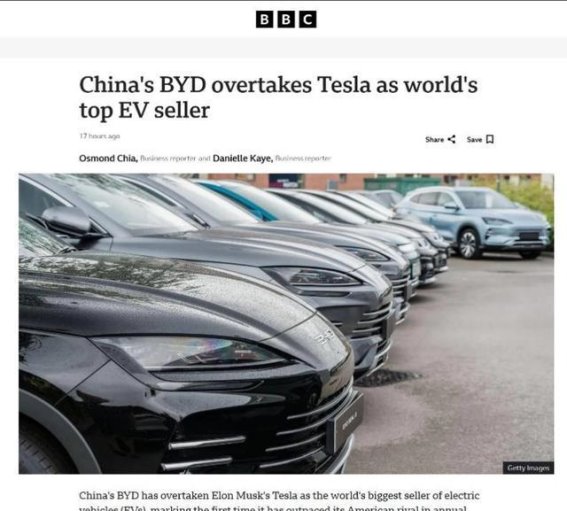This screenshot has height=511, width=567.
Task: Click Business reporter label beside Osmond Chia
Action: [x=168, y=158]
